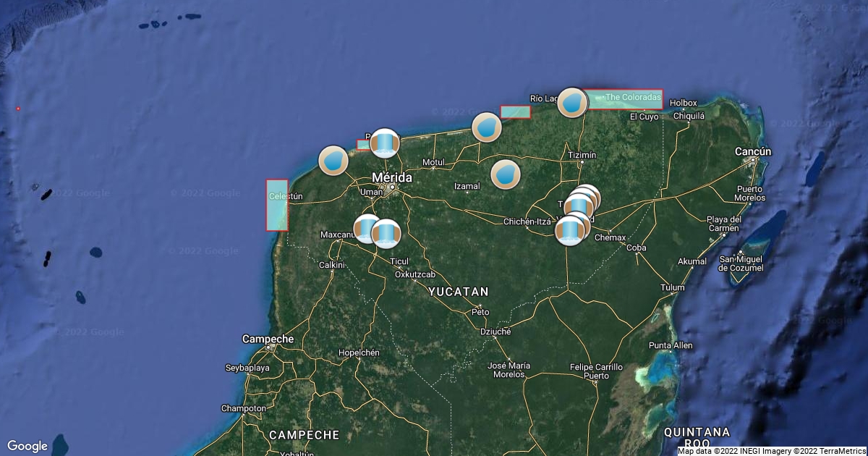Click the lowest waterfall marker east of Chichén-Itzá
This screenshot has height=456, width=868.
(x=570, y=231)
